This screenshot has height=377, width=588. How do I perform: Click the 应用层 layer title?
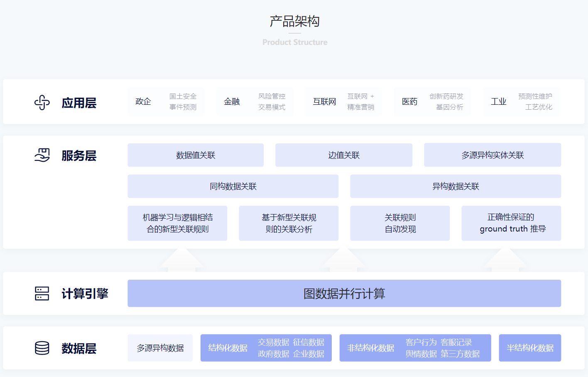point(79,103)
